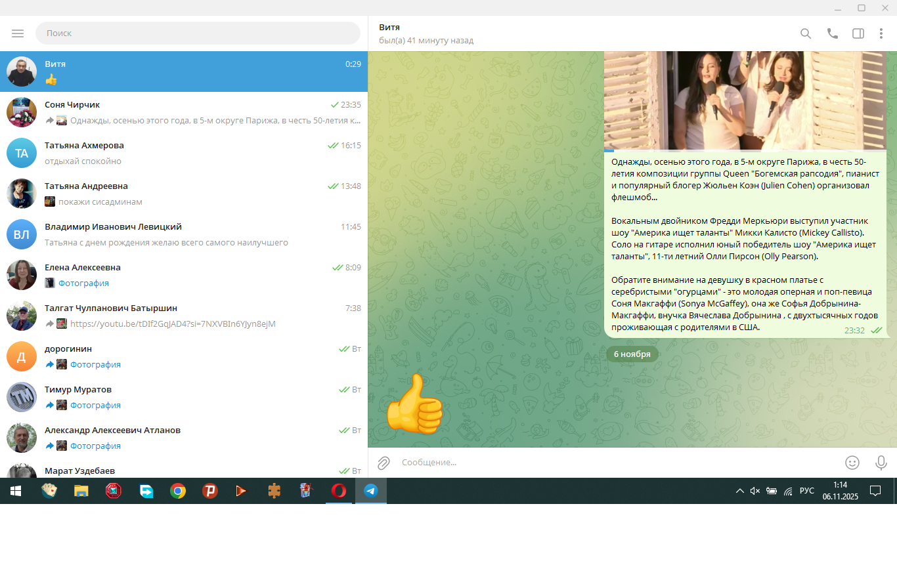Screen dimensions: 897x588
Task: Show hidden system tray icons
Action: click(739, 491)
